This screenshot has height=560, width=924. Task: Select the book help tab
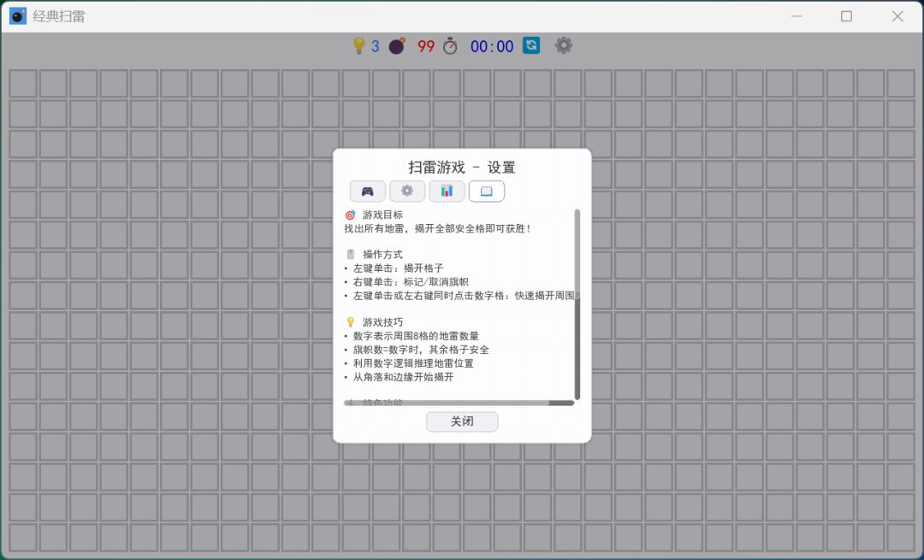click(486, 192)
